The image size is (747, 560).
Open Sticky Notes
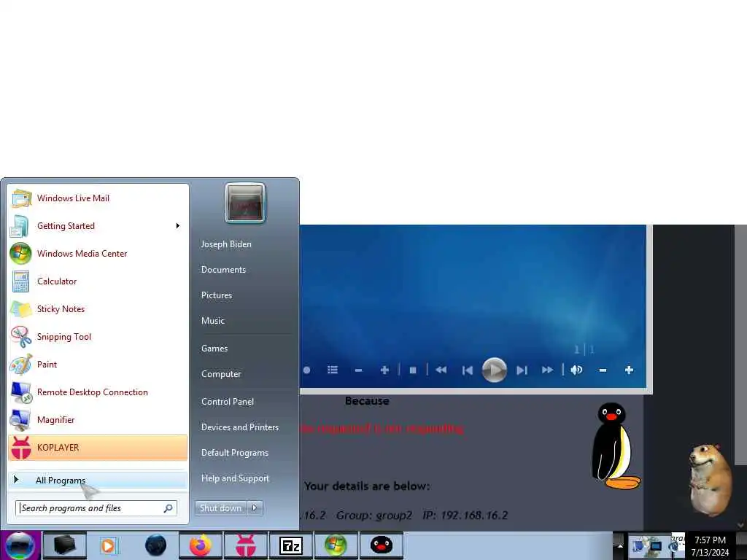click(98, 308)
